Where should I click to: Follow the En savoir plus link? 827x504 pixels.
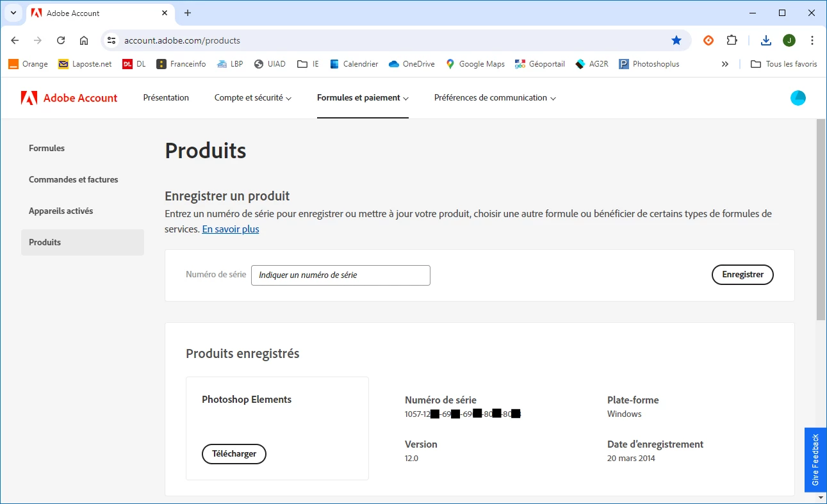231,229
